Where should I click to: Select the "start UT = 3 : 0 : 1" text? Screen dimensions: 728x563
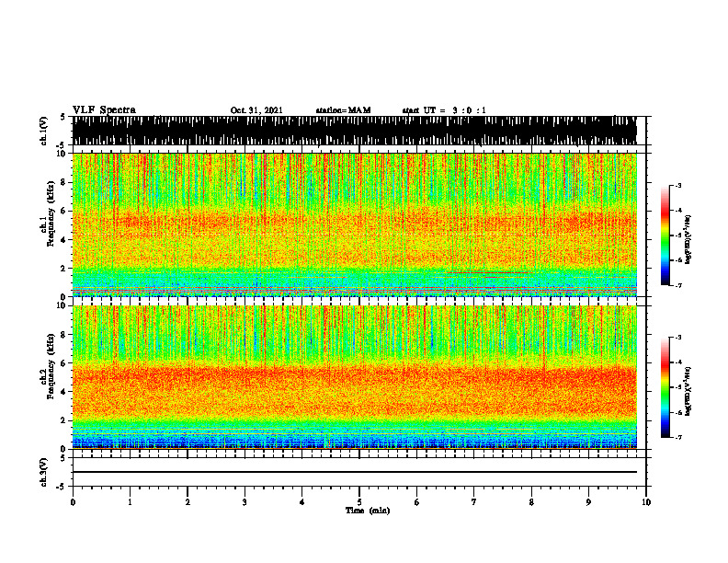(444, 110)
